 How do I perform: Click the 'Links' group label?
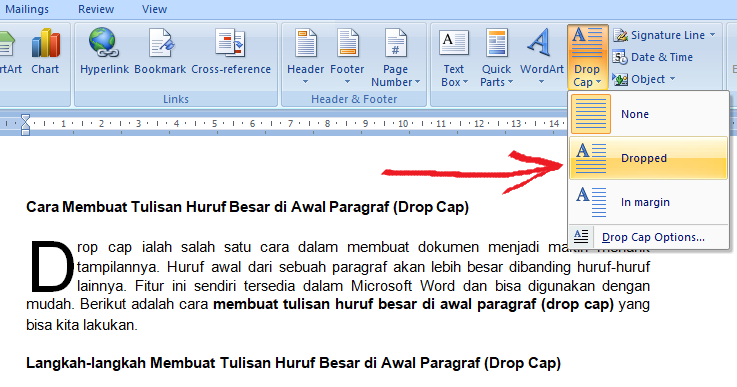tap(176, 99)
